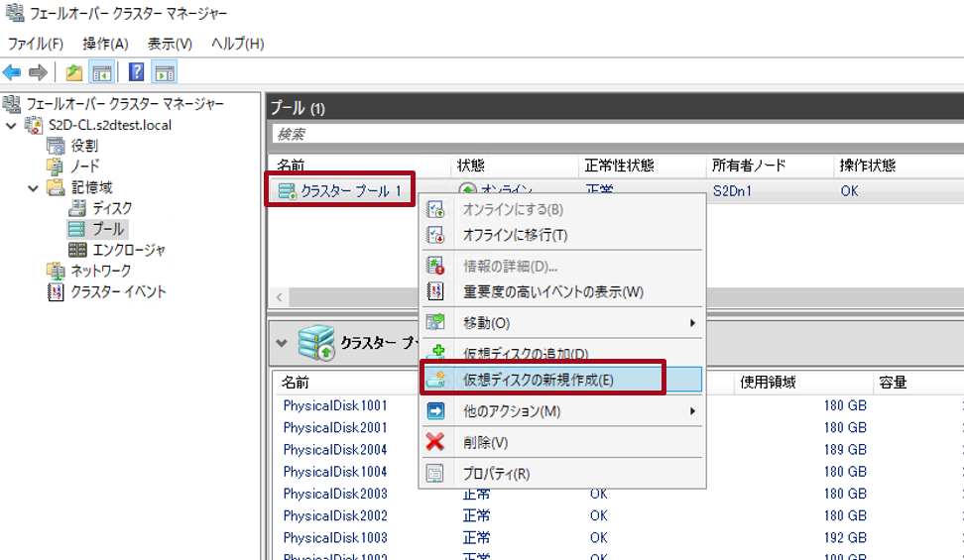964x560 pixels.
Task: Click the Back arrow toolbar icon
Action: tap(12, 72)
